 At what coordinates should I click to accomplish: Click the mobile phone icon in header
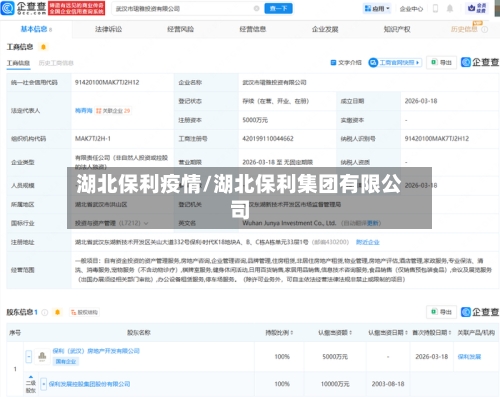pyautogui.click(x=435, y=9)
